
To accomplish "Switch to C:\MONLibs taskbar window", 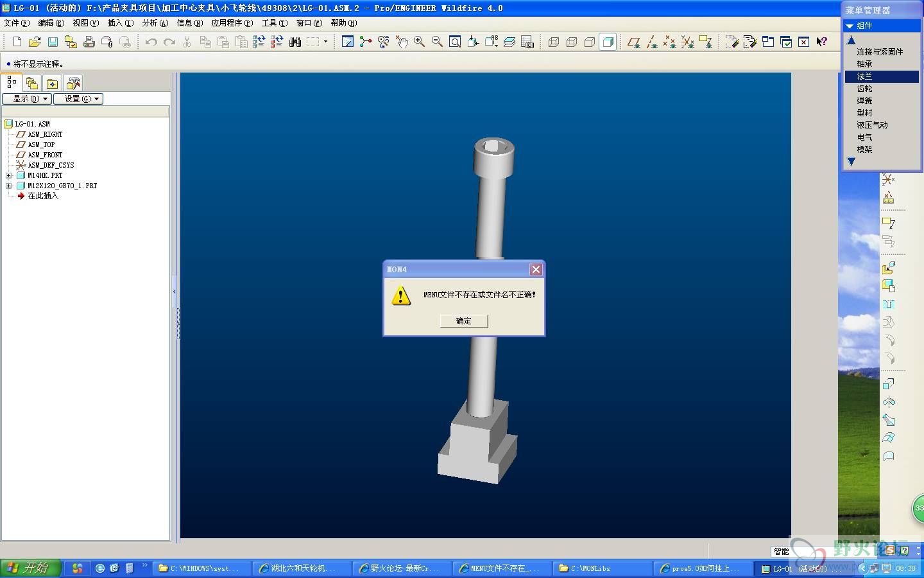I will point(603,568).
